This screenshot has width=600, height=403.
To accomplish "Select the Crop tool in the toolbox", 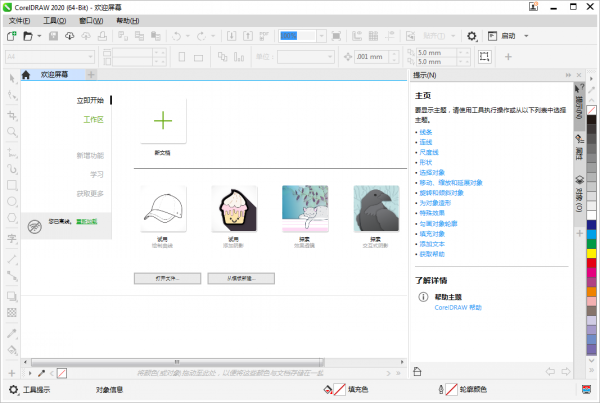I will (x=12, y=115).
